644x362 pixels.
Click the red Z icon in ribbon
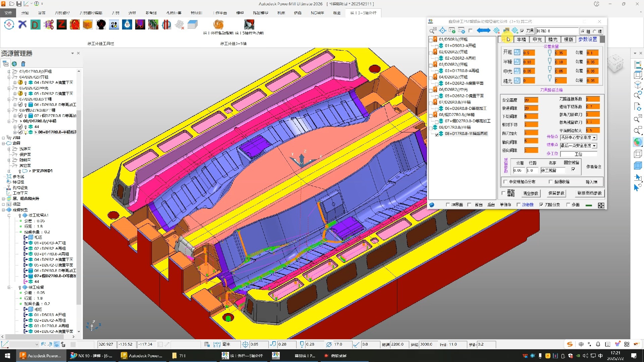click(62, 25)
